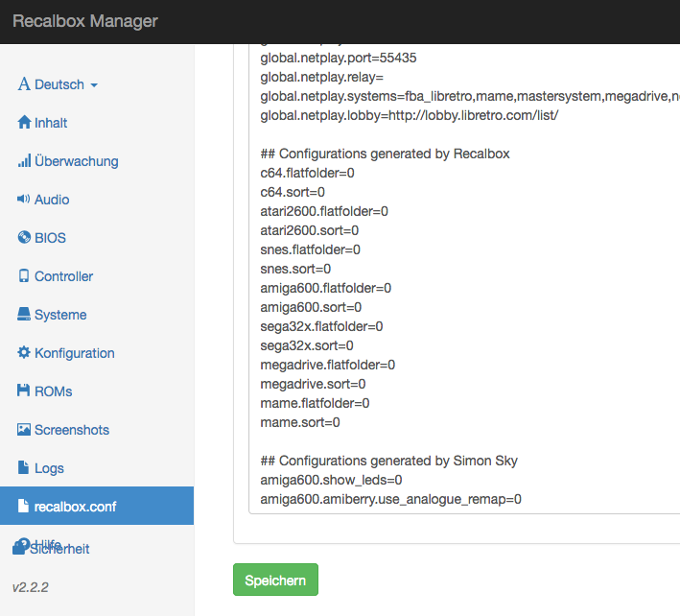The image size is (680, 616).
Task: Open the Deutsch language dropdown arrow
Action: coord(94,85)
